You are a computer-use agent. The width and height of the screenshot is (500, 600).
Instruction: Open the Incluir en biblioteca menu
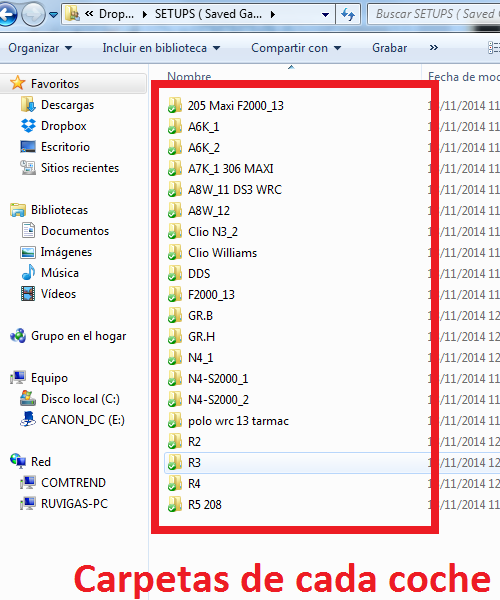(161, 48)
